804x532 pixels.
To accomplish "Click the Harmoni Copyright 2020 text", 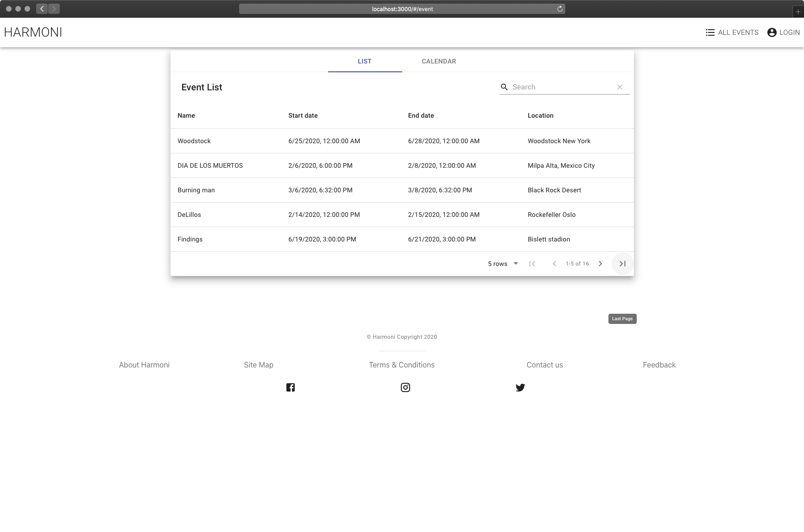I will (x=402, y=337).
